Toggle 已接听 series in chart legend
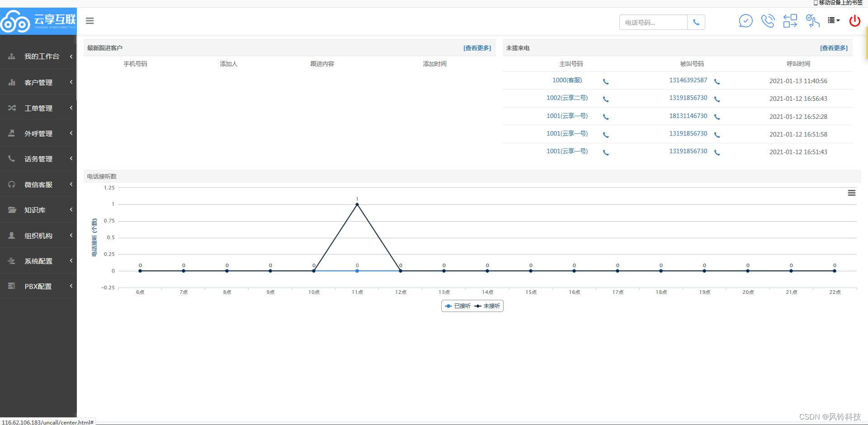Image resolution: width=868 pixels, height=425 pixels. tap(458, 306)
